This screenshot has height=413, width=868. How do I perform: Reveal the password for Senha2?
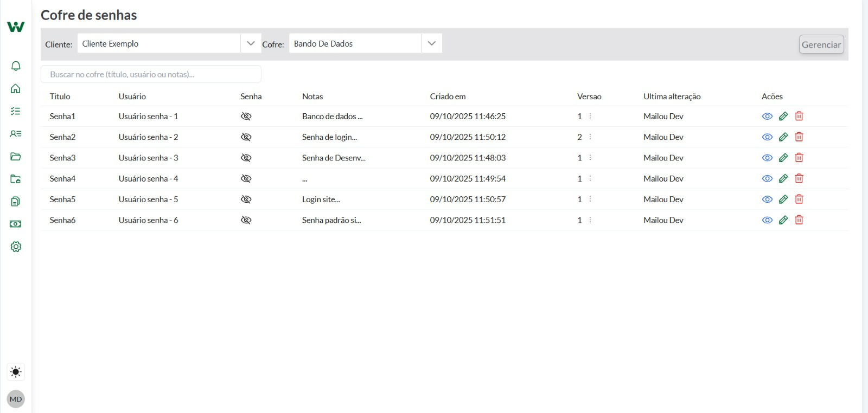coord(246,137)
